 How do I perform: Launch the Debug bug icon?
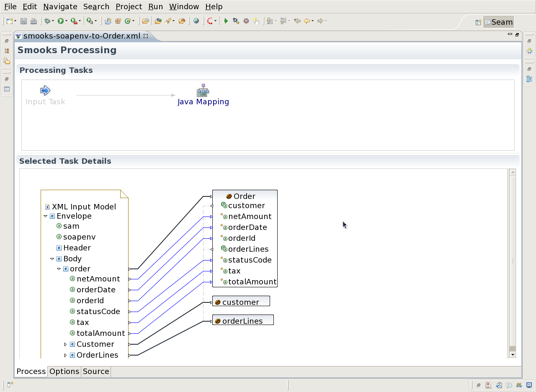47,21
